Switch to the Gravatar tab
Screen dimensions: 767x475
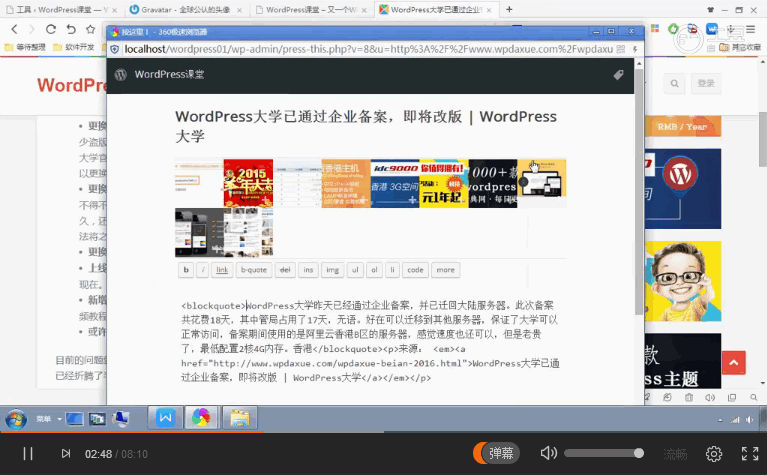point(186,9)
